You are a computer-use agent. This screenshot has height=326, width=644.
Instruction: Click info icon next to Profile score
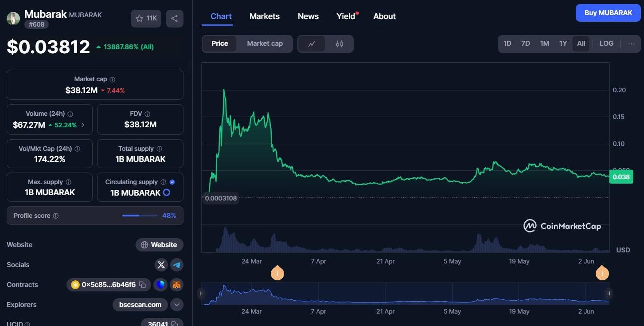point(56,216)
